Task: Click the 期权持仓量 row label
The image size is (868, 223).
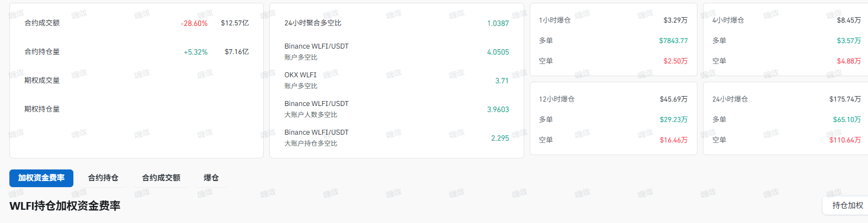Action: [x=42, y=109]
